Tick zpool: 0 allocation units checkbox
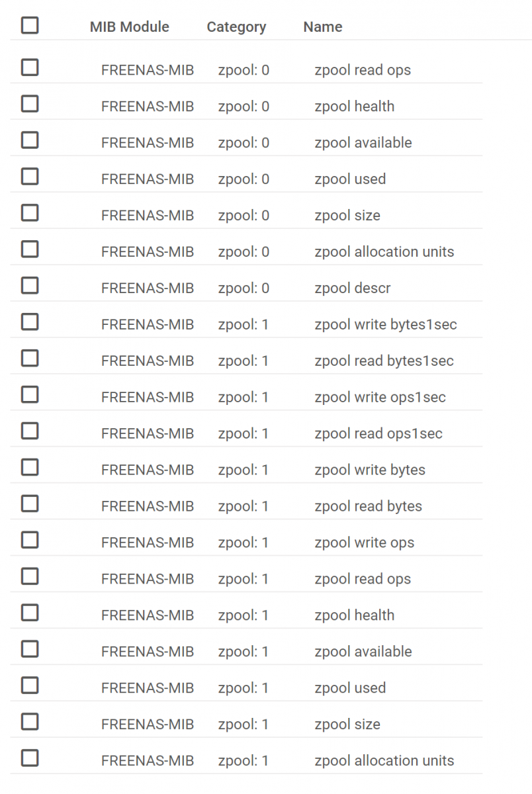The width and height of the screenshot is (532, 794). (30, 249)
